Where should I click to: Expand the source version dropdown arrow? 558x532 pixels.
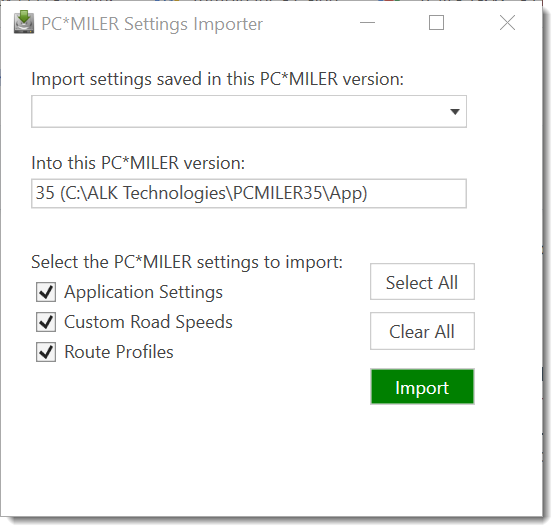[x=454, y=112]
